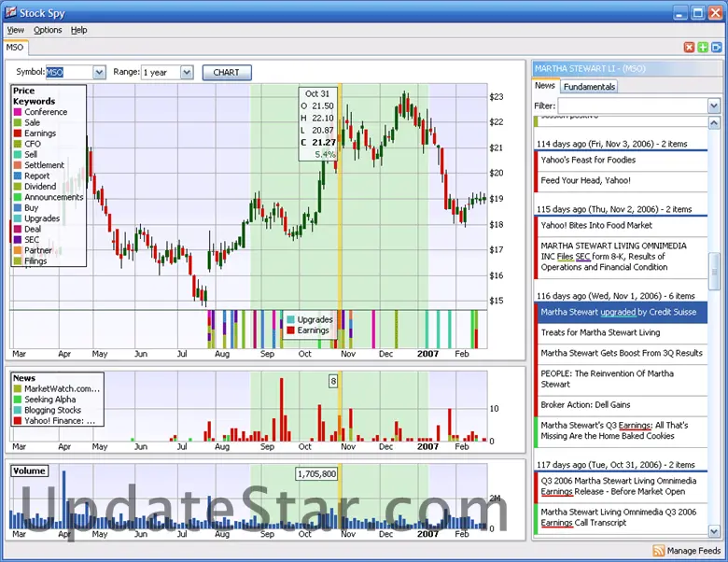Screen dimensions: 728x562
Task: Open the Options menu
Action: [48, 30]
